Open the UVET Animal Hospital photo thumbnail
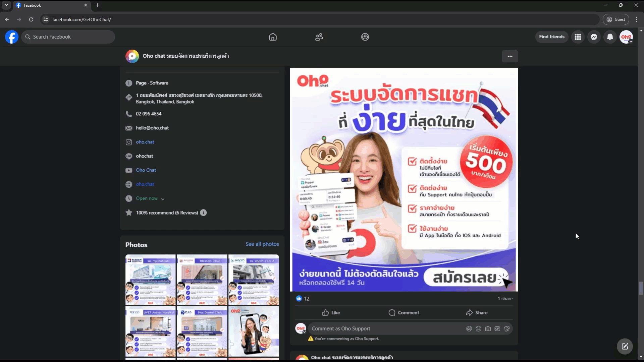 click(x=150, y=331)
